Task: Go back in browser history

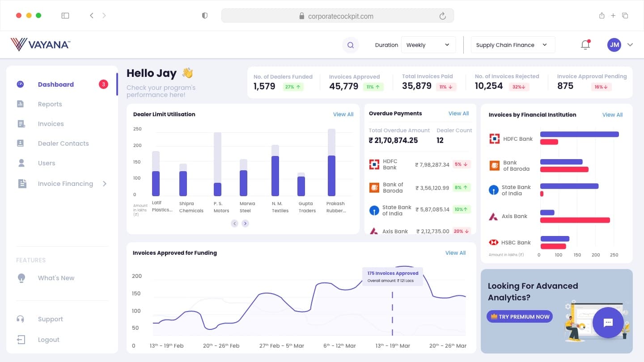Action: (92, 16)
